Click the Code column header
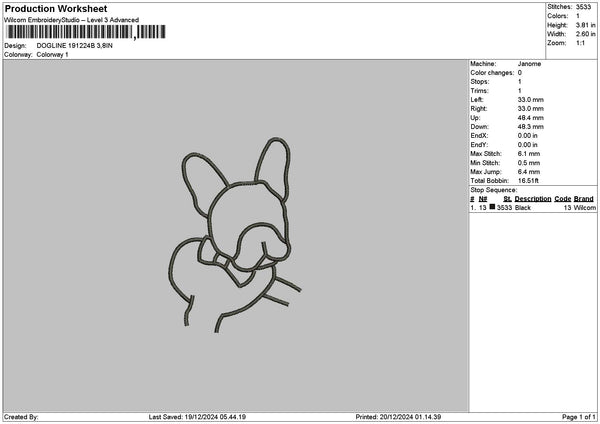Image resolution: width=600 pixels, height=424 pixels. (x=562, y=199)
